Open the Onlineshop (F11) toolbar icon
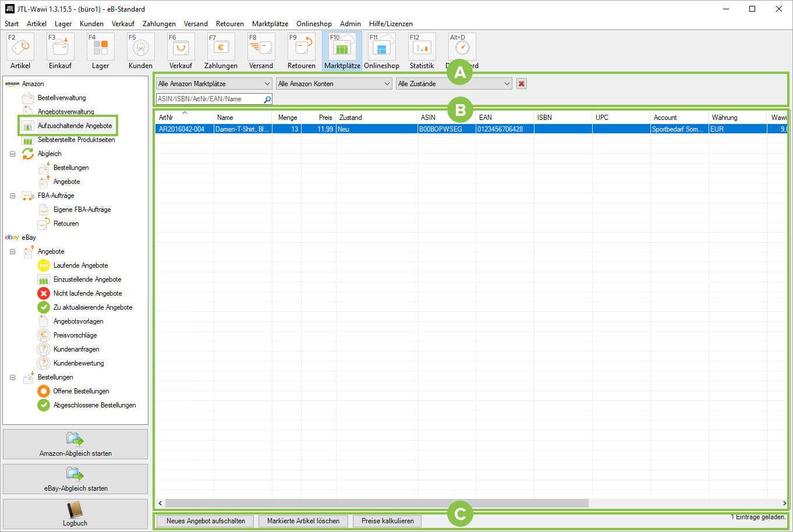The width and height of the screenshot is (793, 532). [382, 47]
